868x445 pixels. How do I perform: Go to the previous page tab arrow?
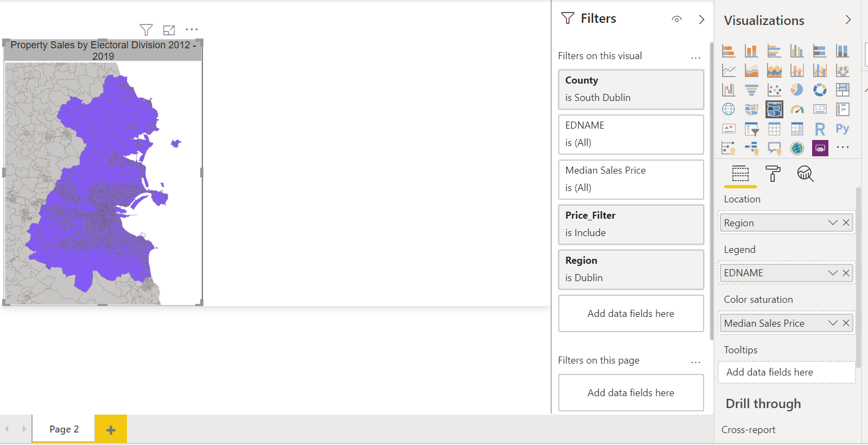(x=7, y=429)
